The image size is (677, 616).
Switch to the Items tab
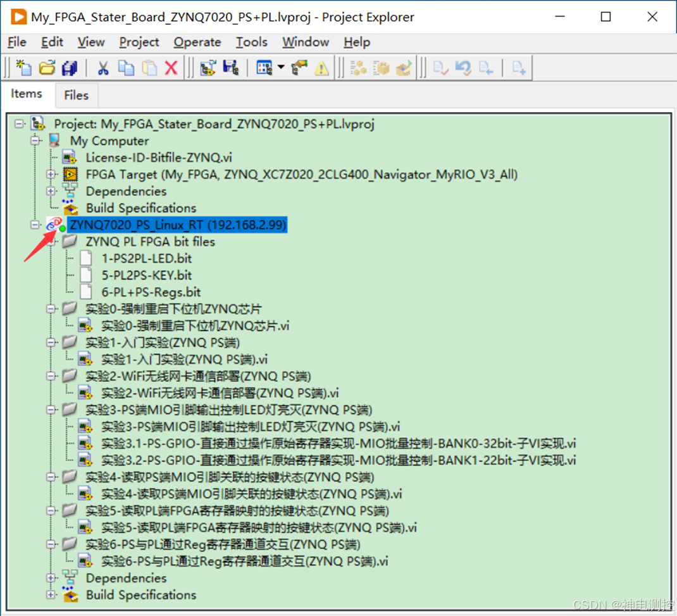[x=27, y=94]
